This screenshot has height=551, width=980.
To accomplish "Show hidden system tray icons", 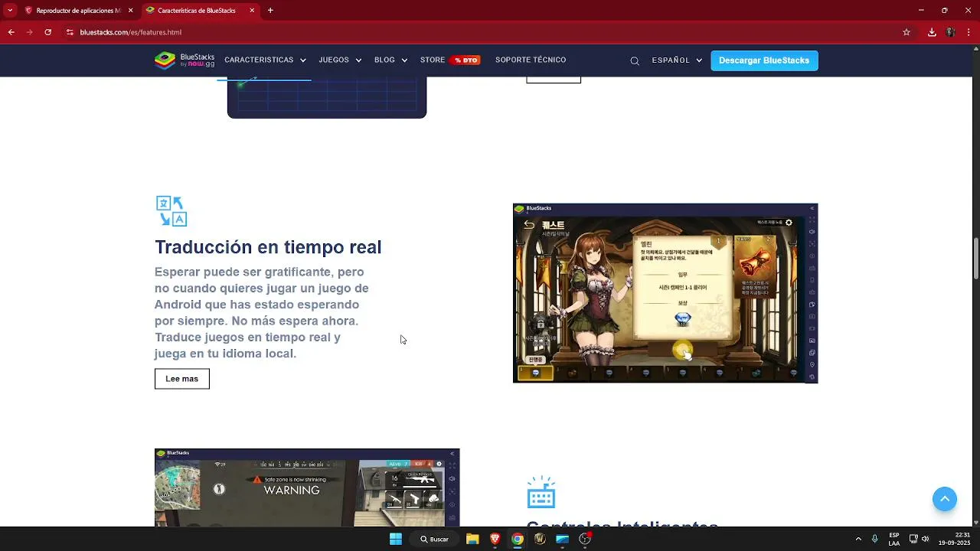I will pyautogui.click(x=858, y=539).
